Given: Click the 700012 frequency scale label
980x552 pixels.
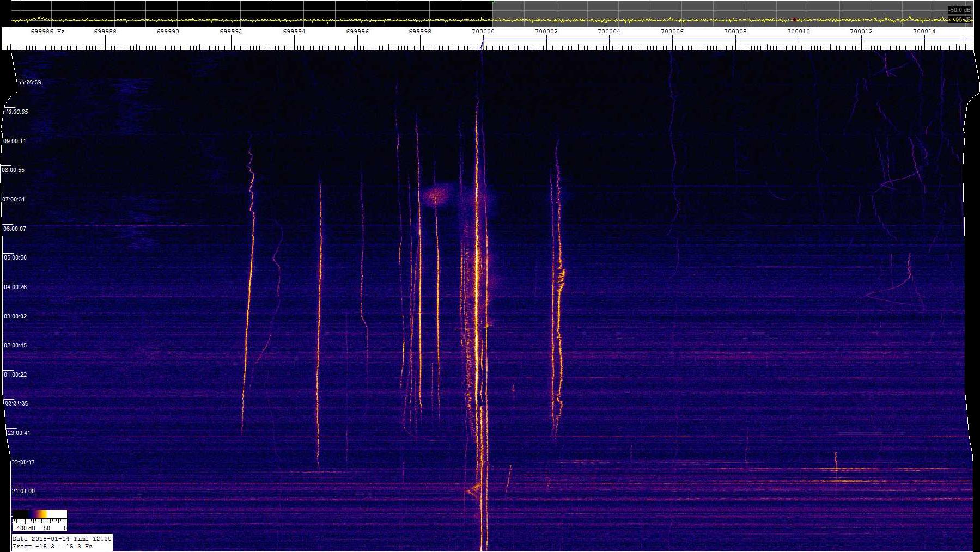Looking at the screenshot, I should [x=861, y=32].
